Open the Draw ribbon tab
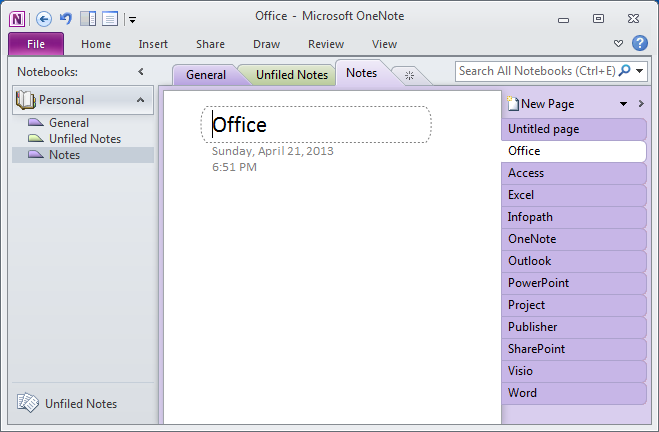Screen dimensions: 659x432 tap(266, 44)
